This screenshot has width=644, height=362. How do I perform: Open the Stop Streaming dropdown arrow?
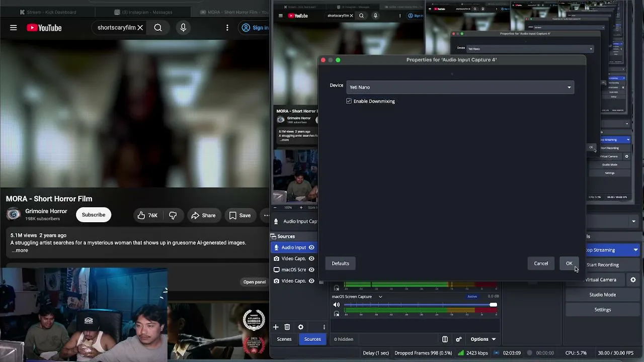click(635, 250)
